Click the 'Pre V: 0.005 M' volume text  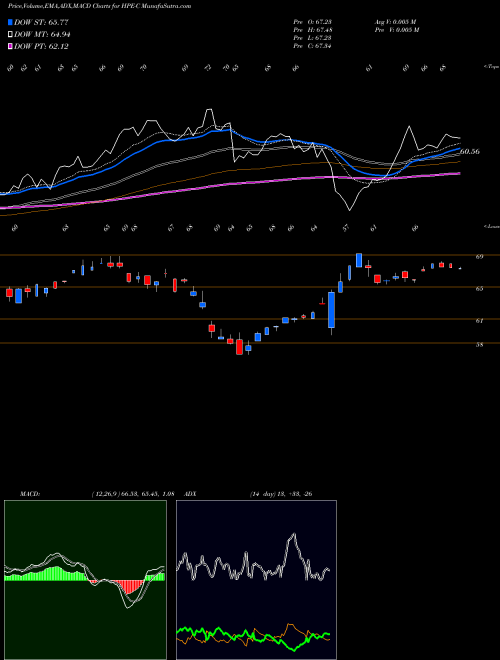(396, 30)
